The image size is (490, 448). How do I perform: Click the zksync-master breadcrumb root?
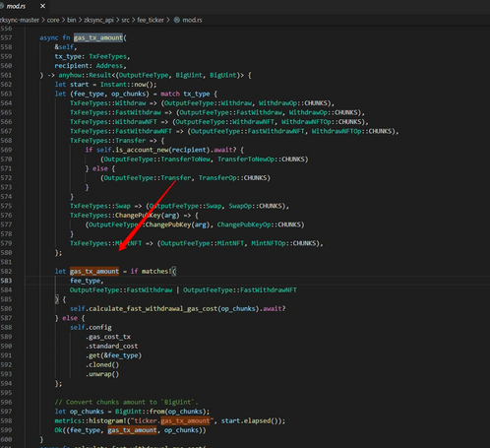point(20,20)
